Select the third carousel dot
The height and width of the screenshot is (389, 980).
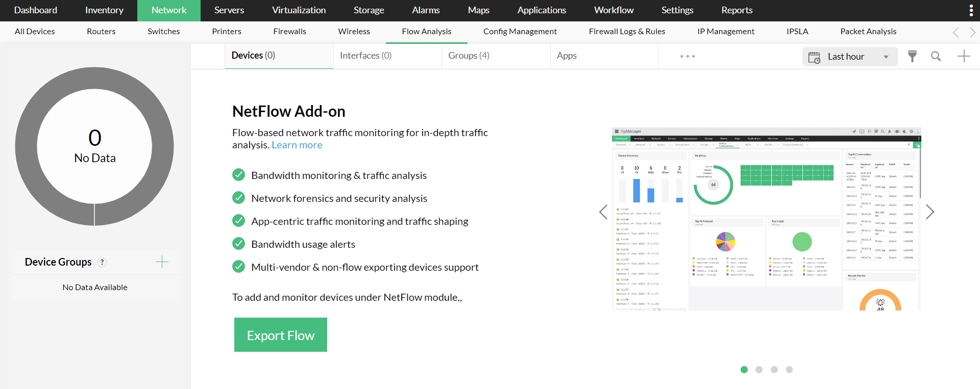(x=774, y=370)
